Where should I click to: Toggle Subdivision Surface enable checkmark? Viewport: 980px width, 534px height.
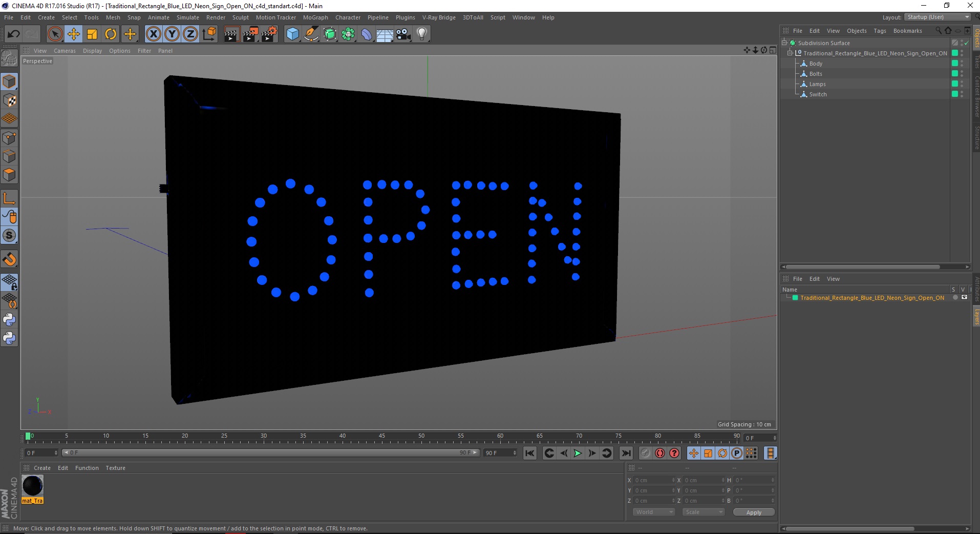966,43
